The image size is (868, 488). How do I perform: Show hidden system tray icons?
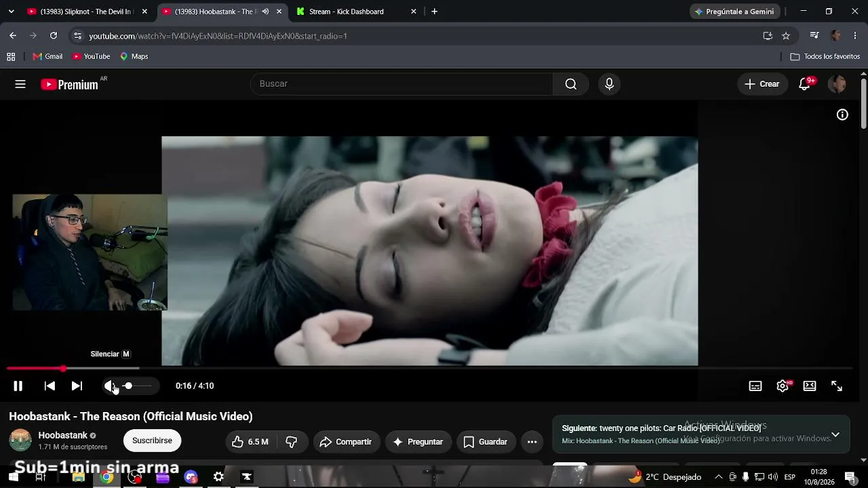(x=719, y=477)
